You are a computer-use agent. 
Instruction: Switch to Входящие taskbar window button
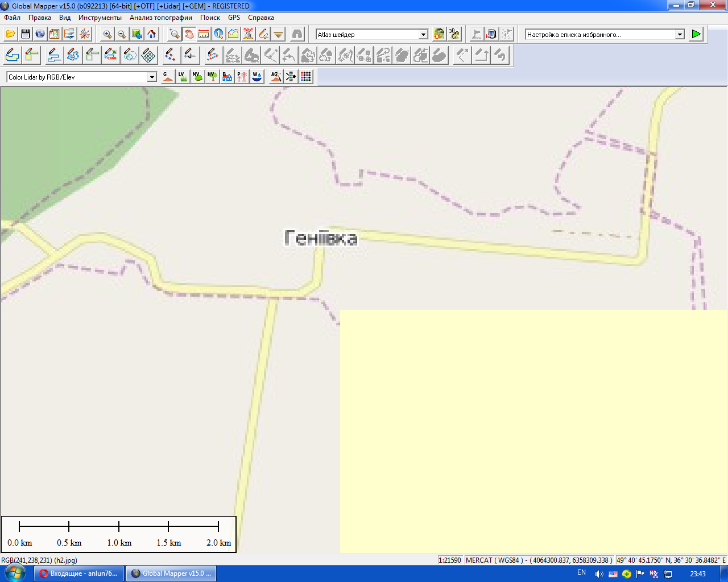coord(78,573)
